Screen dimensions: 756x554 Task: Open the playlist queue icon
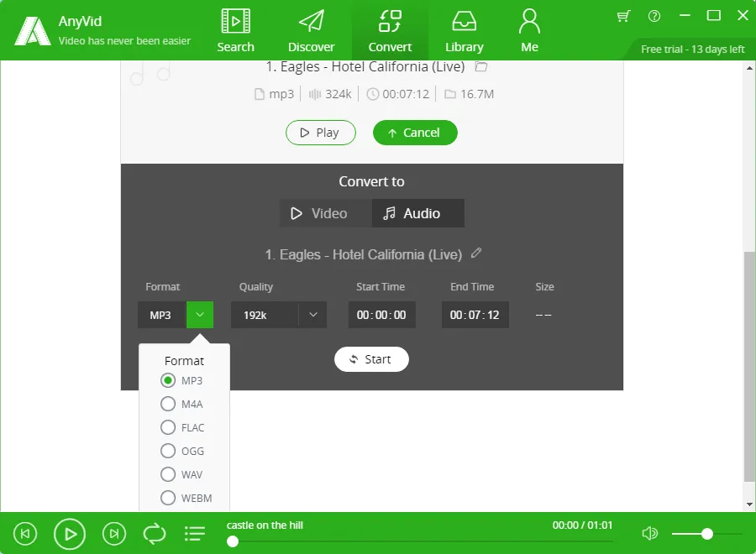[195, 534]
